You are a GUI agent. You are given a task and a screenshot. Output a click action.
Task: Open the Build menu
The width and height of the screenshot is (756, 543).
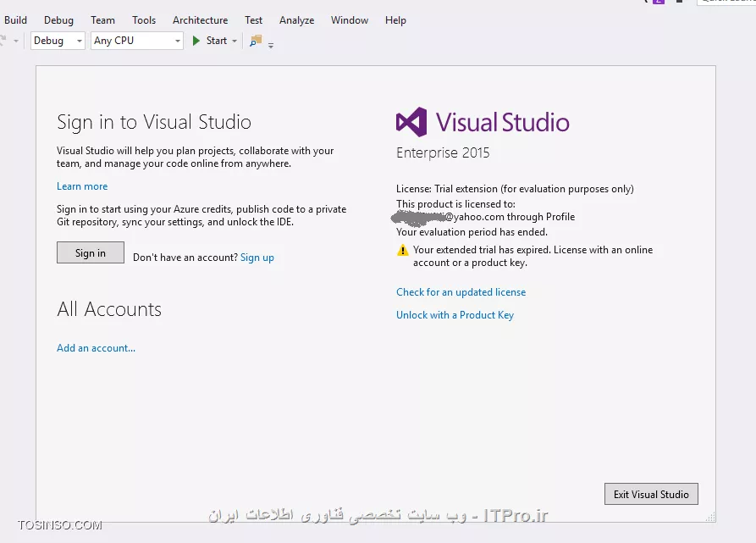click(x=15, y=20)
